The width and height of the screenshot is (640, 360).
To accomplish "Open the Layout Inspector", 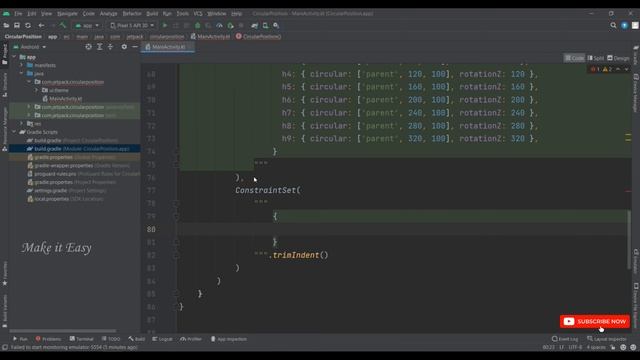I will (607, 339).
